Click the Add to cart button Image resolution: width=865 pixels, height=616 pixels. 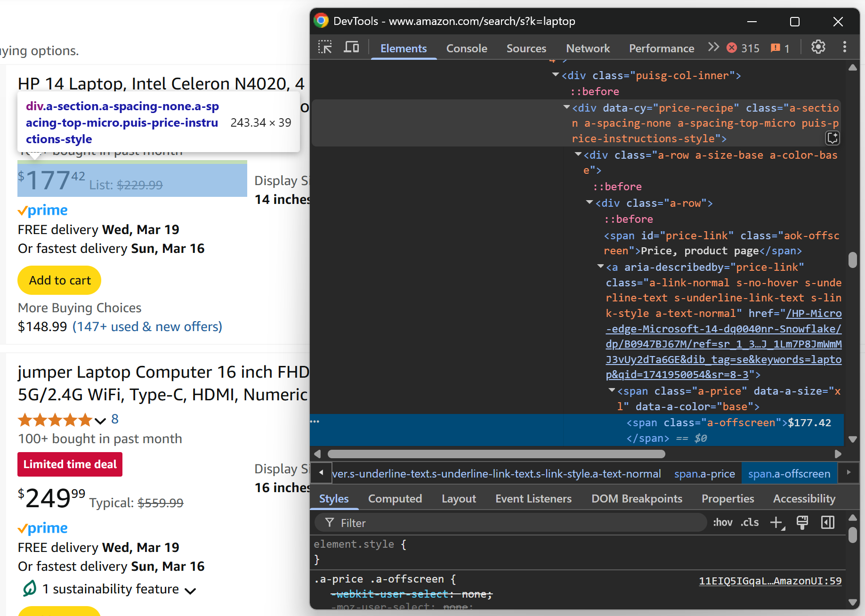click(59, 280)
